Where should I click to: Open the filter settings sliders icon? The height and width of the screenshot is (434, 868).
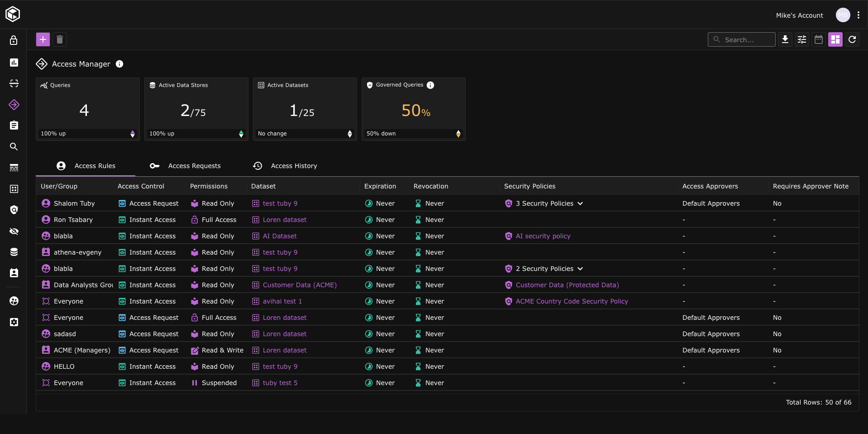point(802,39)
